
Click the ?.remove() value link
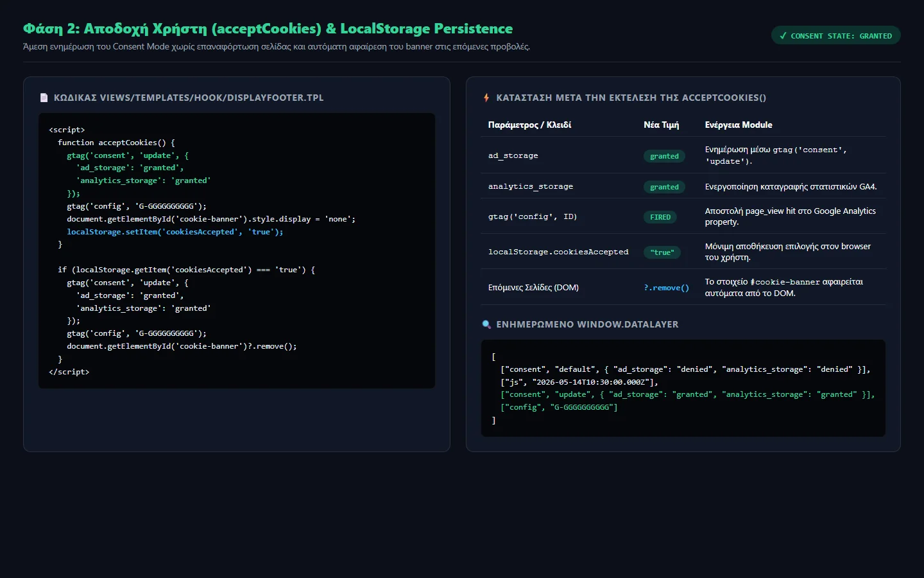tap(666, 288)
